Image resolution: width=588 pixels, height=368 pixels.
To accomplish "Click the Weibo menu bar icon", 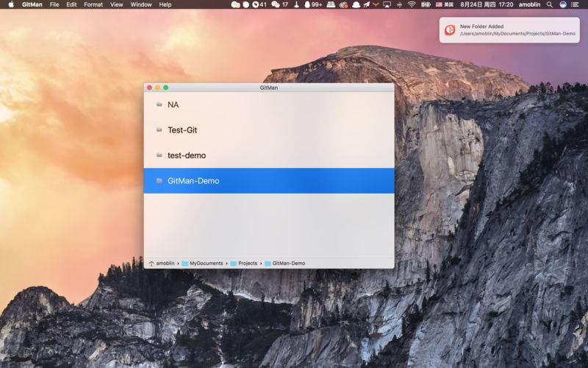I will coord(343,4).
